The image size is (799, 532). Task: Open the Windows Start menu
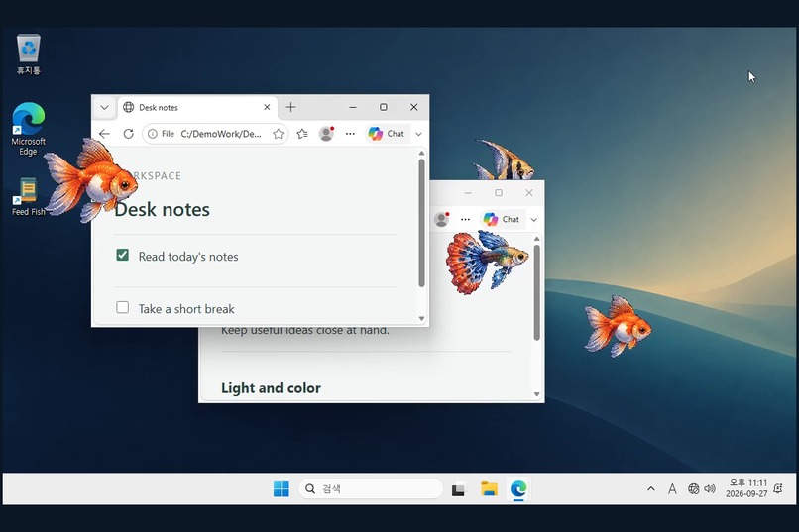pyautogui.click(x=282, y=489)
